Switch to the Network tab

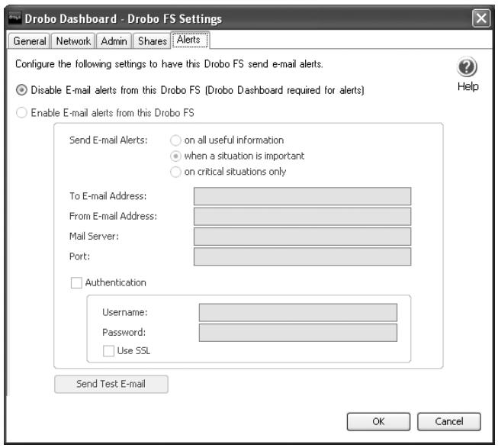click(x=73, y=41)
